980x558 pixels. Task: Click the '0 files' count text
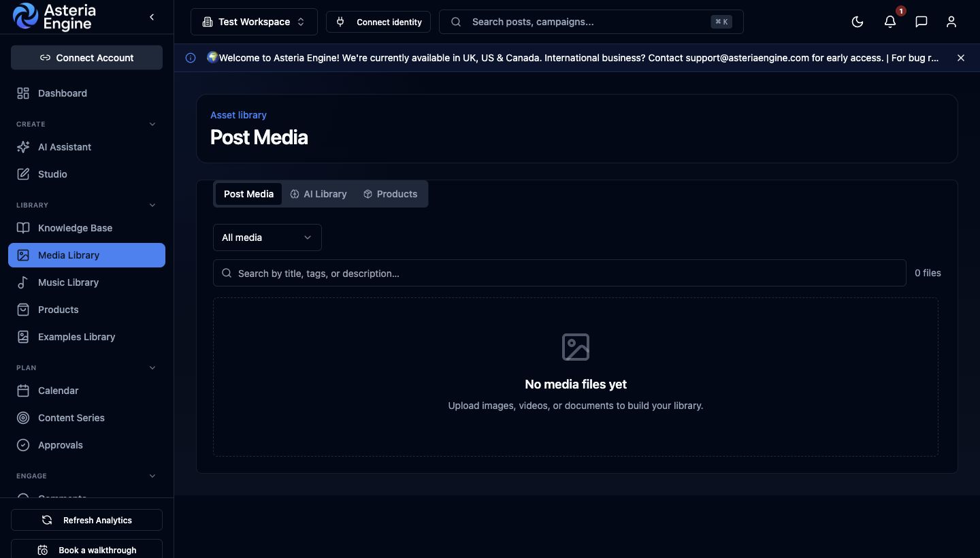[x=928, y=273]
